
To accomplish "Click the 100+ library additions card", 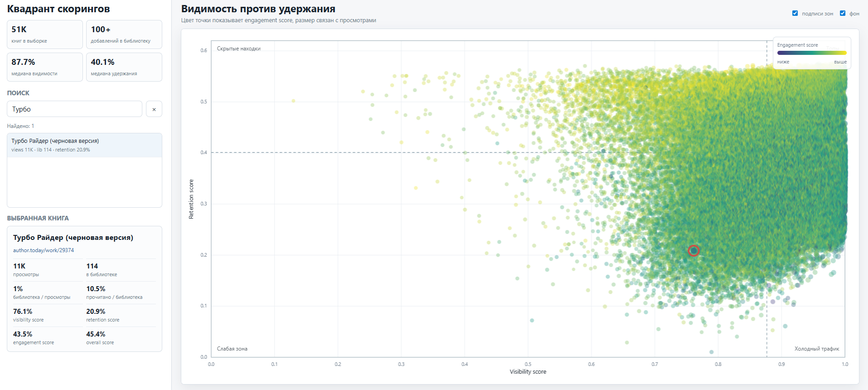I will (x=124, y=34).
